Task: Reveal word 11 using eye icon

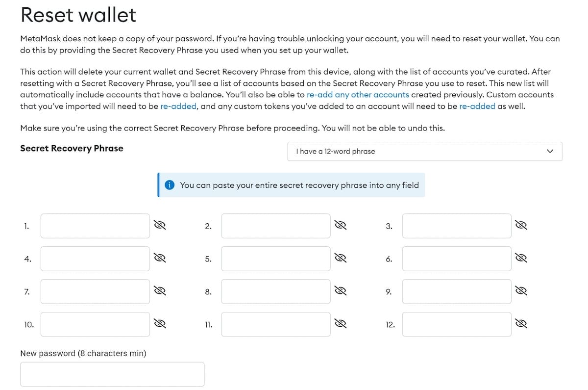Action: pyautogui.click(x=341, y=324)
